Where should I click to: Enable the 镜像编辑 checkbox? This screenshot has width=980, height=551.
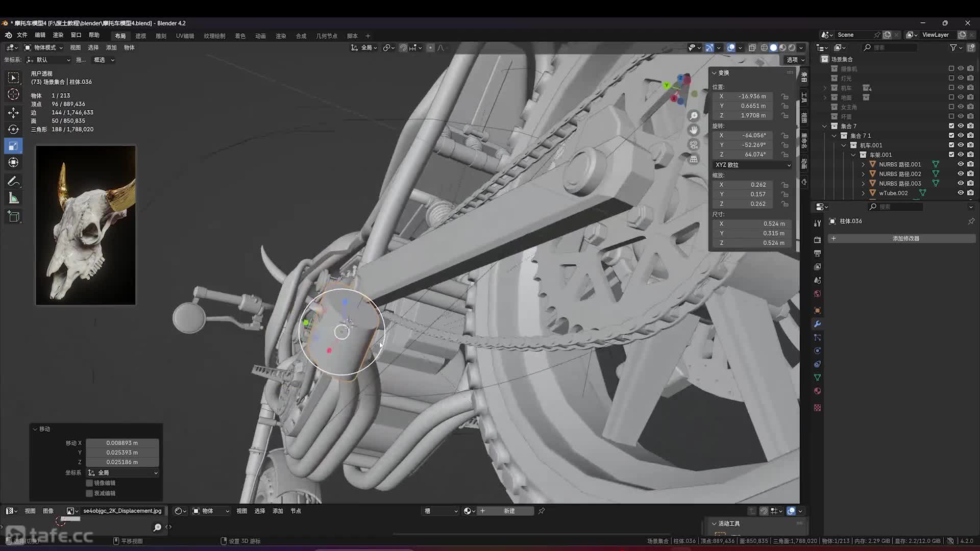pyautogui.click(x=89, y=483)
